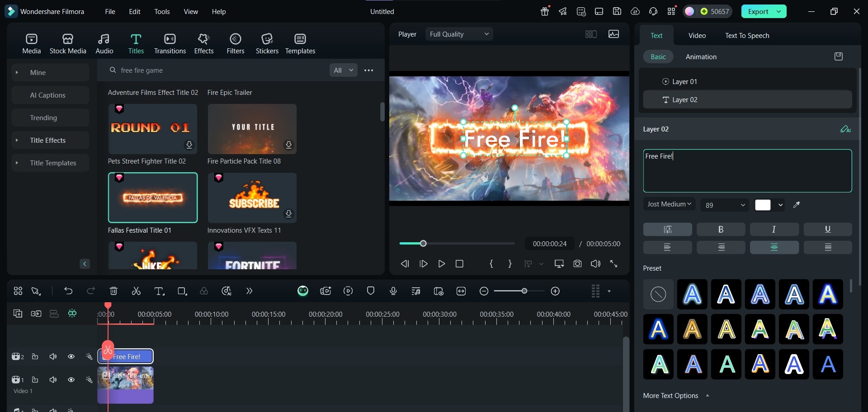The height and width of the screenshot is (412, 868).
Task: Zoom in on the timeline
Action: point(556,291)
